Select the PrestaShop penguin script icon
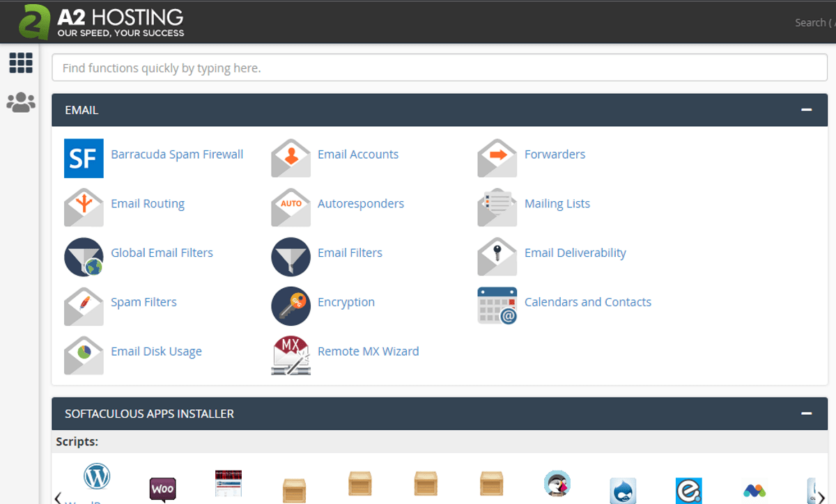Viewport: 836px width, 504px height. pos(557,483)
